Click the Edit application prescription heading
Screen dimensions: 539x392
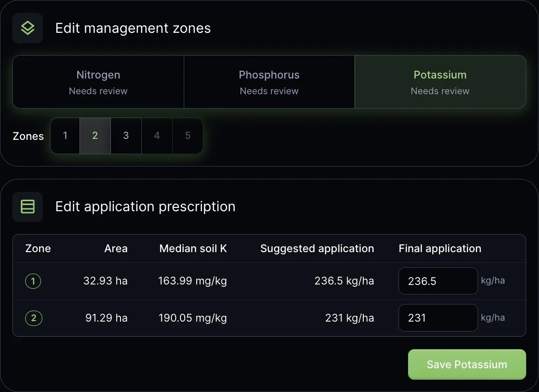click(145, 207)
